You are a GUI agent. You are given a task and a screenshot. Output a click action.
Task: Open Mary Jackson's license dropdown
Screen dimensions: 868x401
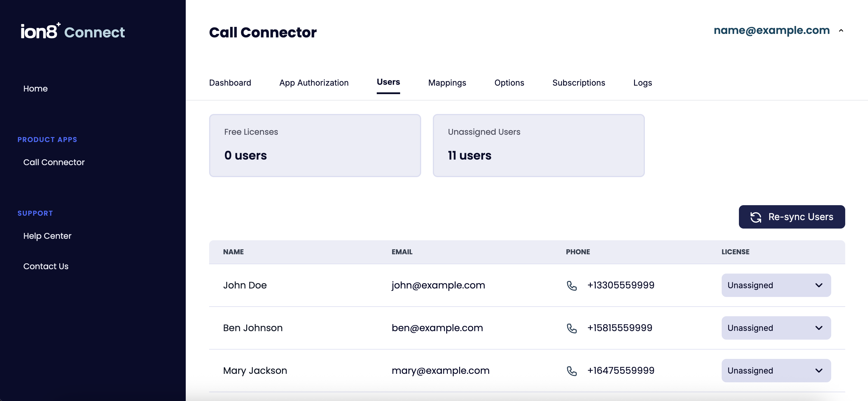776,371
